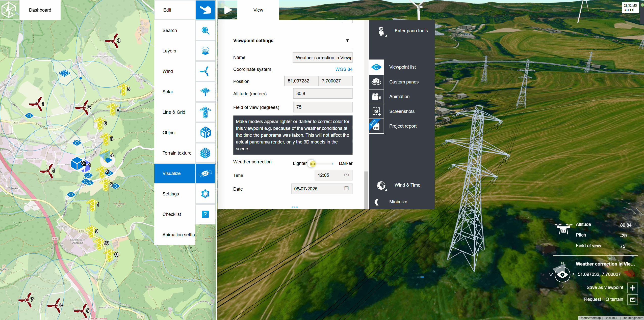Click the Altitude (meters) input field

(323, 94)
